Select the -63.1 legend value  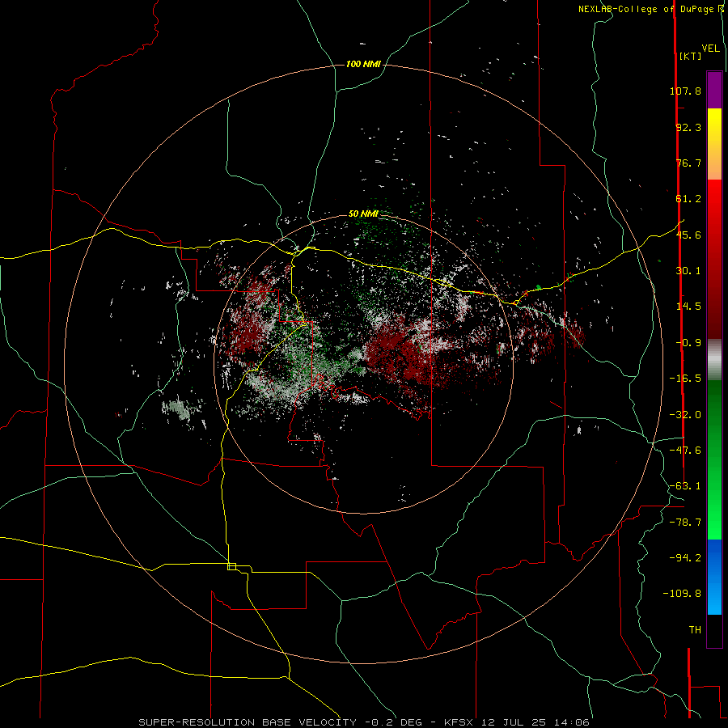coord(685,486)
